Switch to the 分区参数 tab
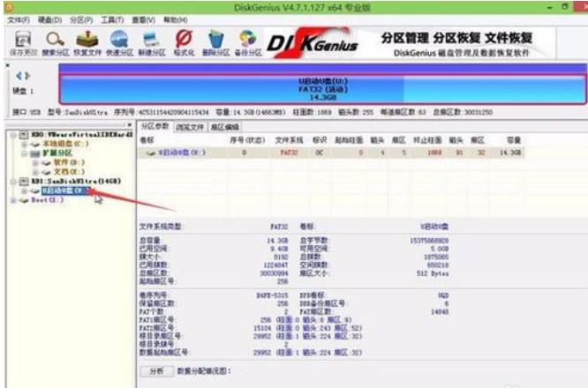The image size is (588, 388). [155, 127]
